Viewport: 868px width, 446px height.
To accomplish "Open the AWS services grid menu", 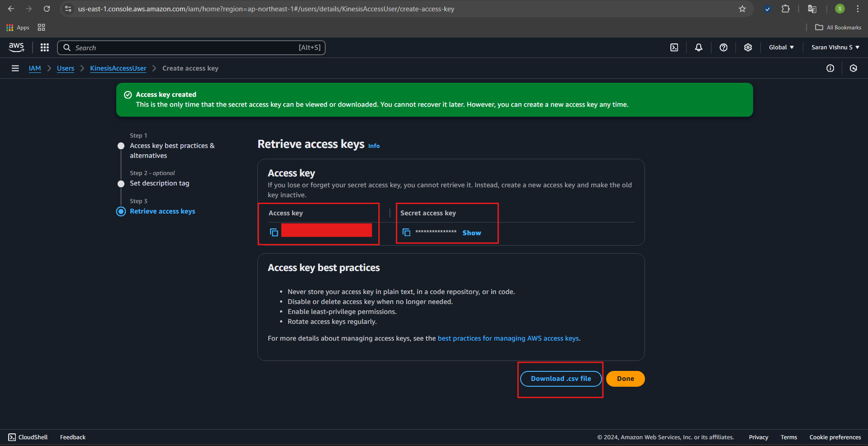I will [x=44, y=47].
